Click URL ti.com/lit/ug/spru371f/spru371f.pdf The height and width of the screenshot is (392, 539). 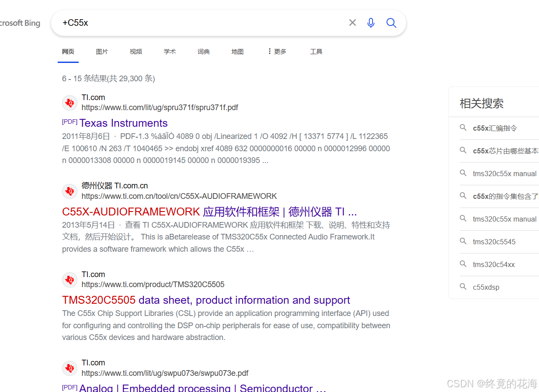click(160, 108)
